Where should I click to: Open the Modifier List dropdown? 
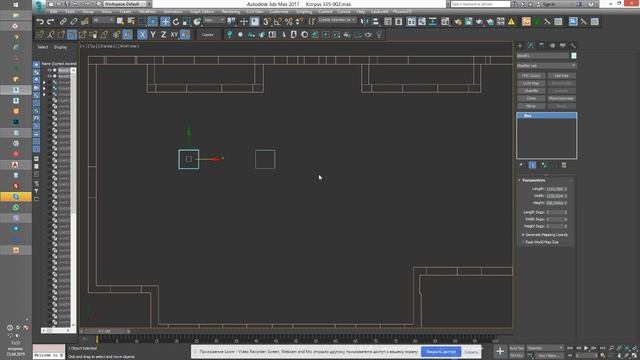coord(547,65)
